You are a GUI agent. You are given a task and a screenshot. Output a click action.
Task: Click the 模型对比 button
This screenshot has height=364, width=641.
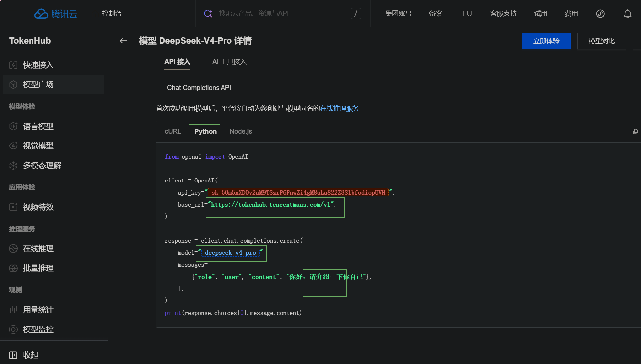pos(602,41)
